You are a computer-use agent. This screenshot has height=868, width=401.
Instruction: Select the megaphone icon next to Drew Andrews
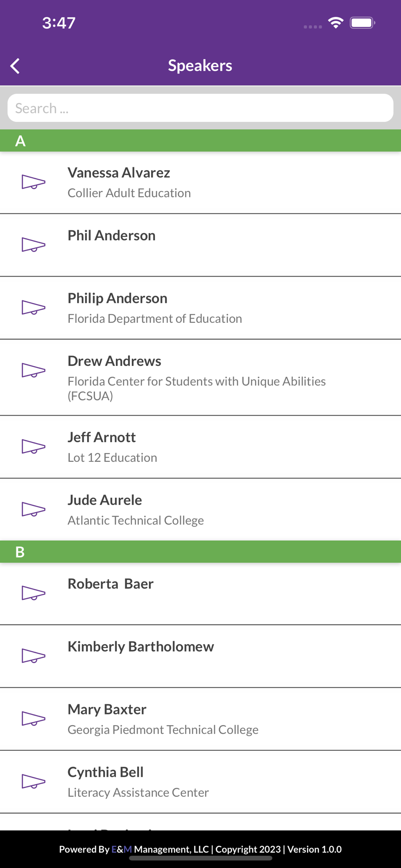pyautogui.click(x=33, y=371)
